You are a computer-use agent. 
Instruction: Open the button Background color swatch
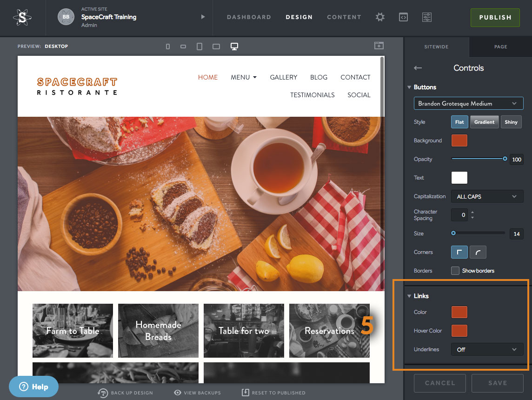click(x=459, y=140)
